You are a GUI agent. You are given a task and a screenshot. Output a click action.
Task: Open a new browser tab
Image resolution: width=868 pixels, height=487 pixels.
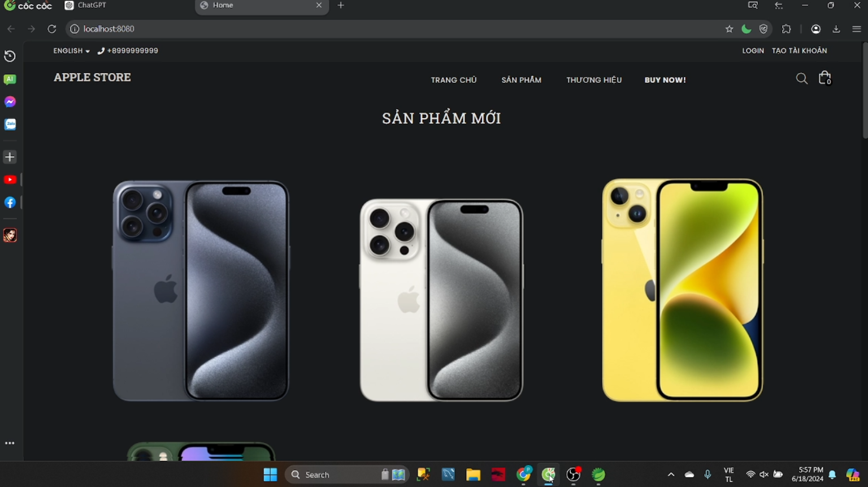pos(341,6)
